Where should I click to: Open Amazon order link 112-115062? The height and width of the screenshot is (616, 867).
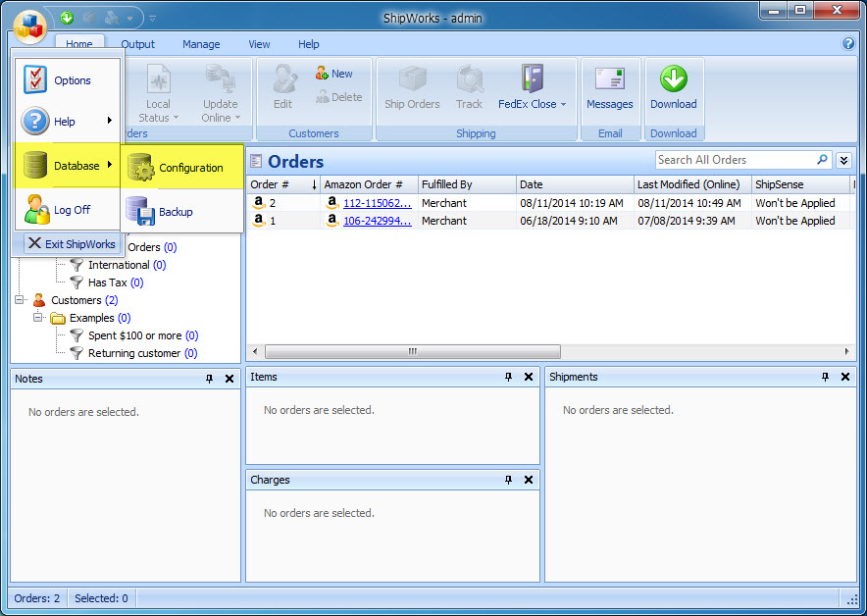[x=377, y=203]
